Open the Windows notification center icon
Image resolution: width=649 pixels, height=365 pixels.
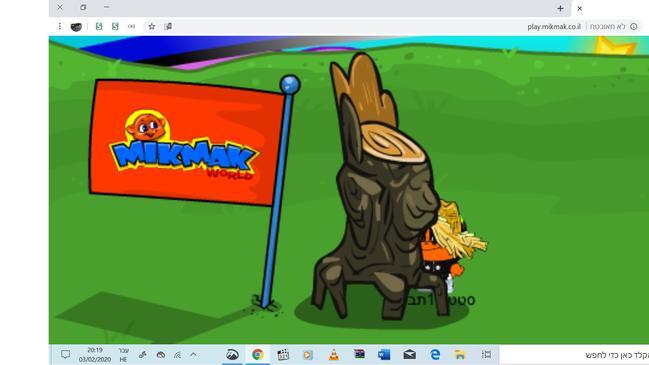pos(65,355)
